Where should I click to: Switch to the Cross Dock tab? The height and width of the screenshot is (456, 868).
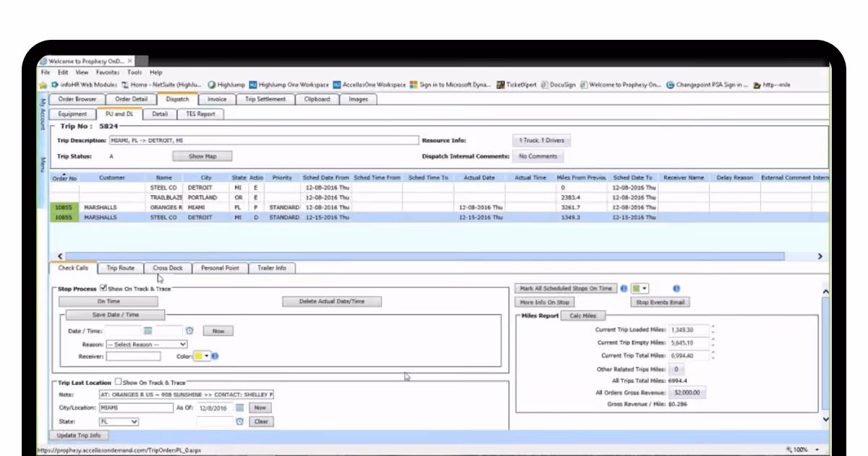pos(168,268)
